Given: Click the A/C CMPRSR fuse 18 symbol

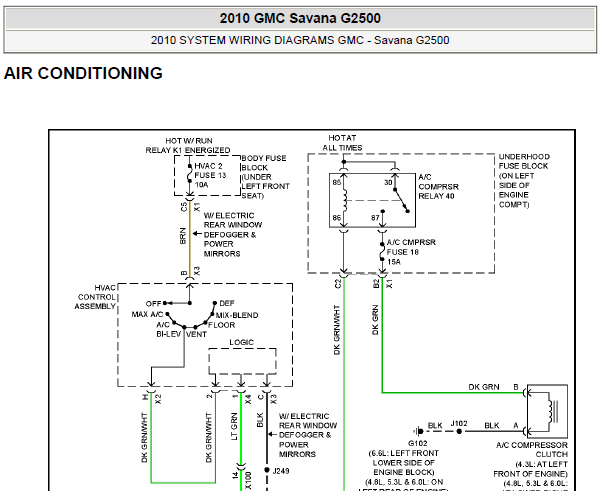Looking at the screenshot, I should click(x=382, y=251).
